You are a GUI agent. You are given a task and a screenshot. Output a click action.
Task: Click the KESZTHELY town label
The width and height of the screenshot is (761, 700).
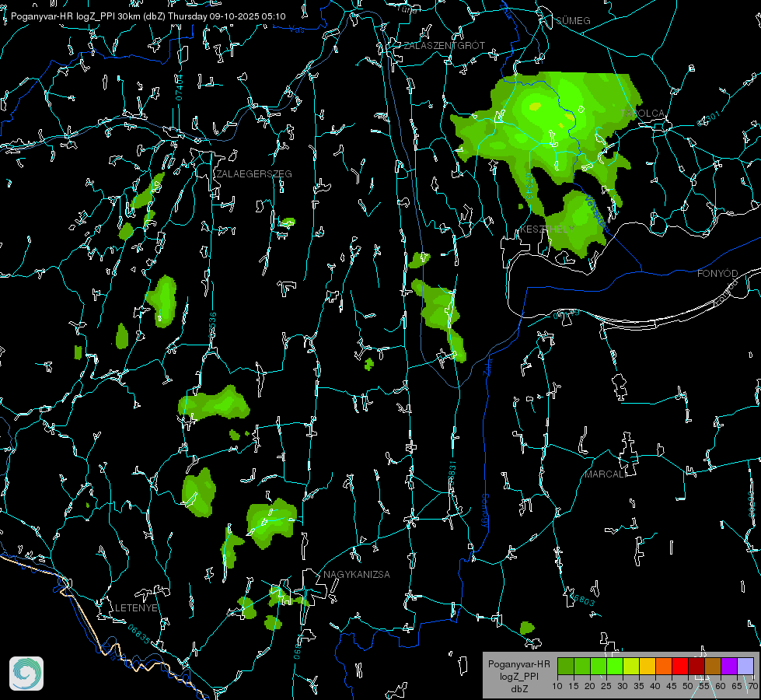click(547, 229)
